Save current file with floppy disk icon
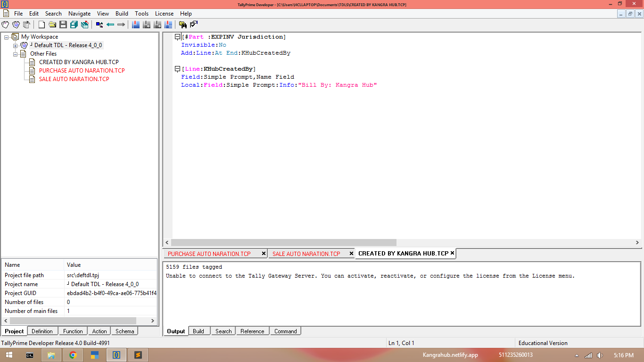The width and height of the screenshot is (644, 362). point(63,25)
